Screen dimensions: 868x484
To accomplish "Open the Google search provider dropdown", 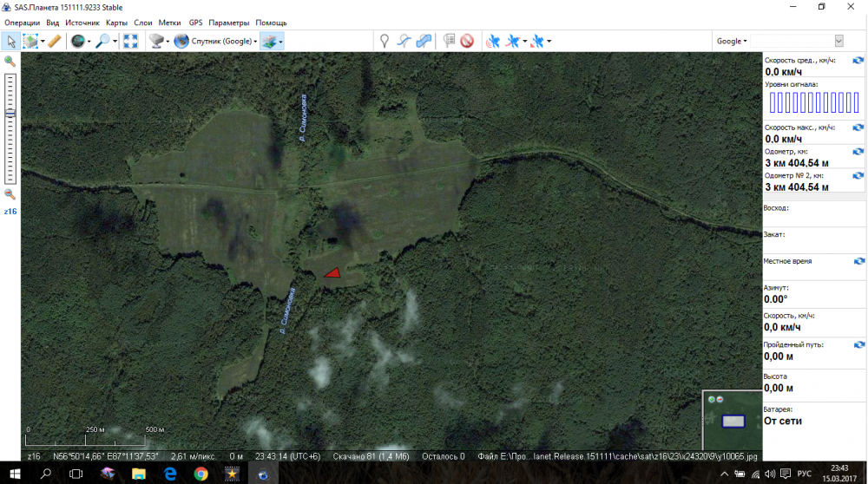I will click(731, 41).
